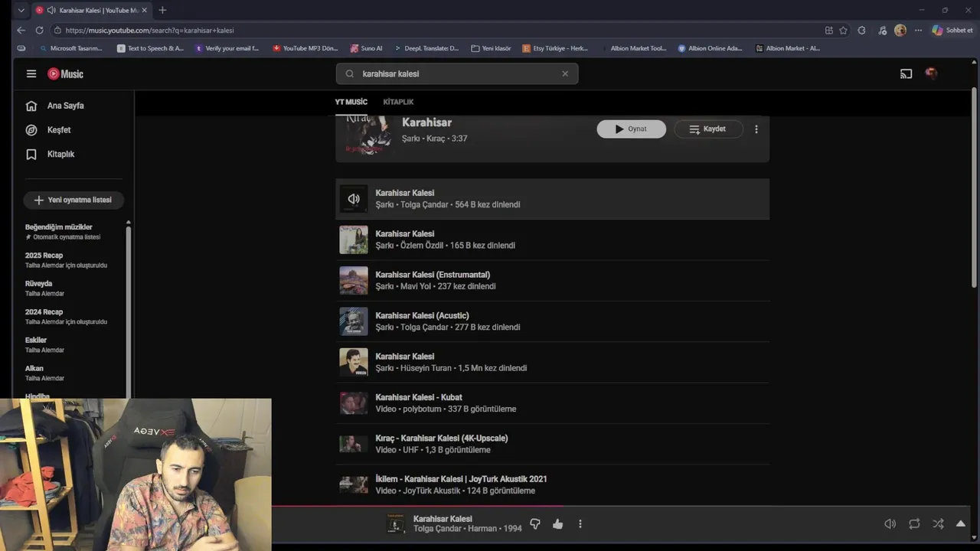Bookmark page with star icon

(x=843, y=31)
